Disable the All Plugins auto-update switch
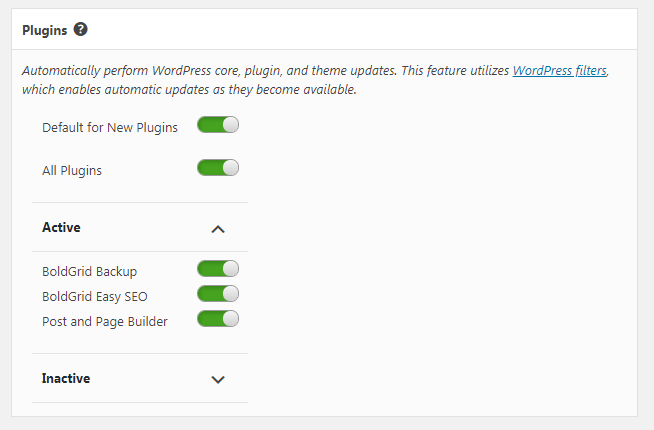Viewport: 654px width, 430px height. 218,168
